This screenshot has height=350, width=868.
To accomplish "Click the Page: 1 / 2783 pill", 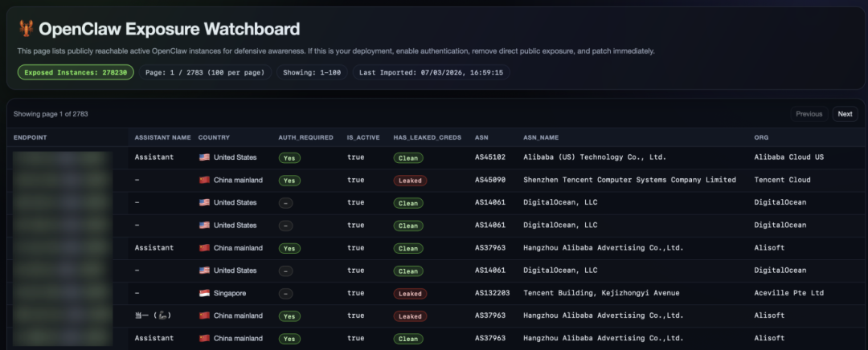I will point(205,72).
